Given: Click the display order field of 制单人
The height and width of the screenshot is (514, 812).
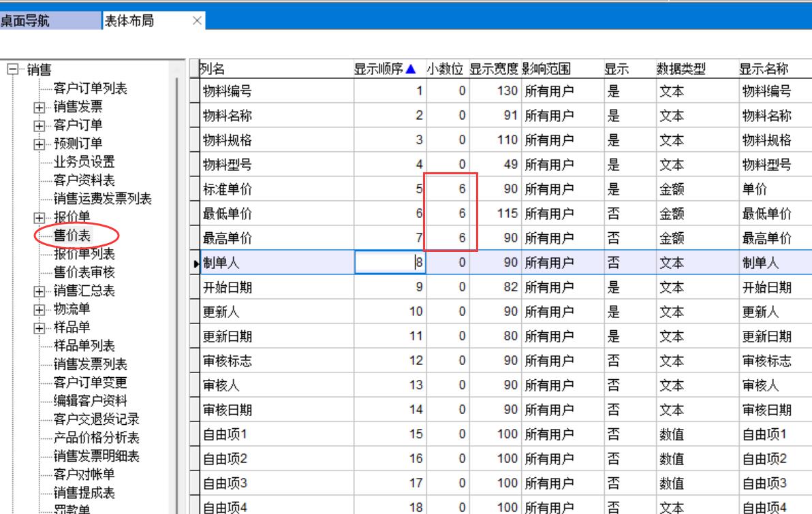Looking at the screenshot, I should tap(390, 263).
